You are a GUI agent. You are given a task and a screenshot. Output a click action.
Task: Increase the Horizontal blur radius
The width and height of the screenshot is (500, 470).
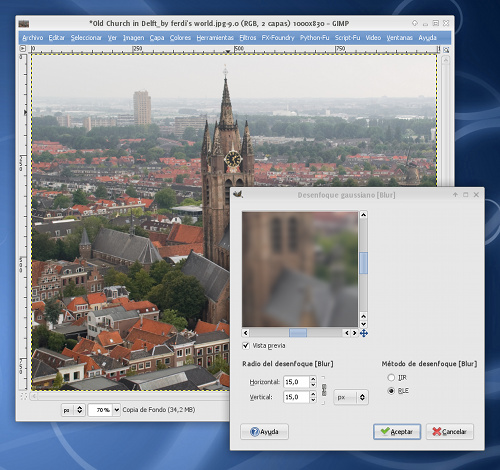pyautogui.click(x=313, y=379)
